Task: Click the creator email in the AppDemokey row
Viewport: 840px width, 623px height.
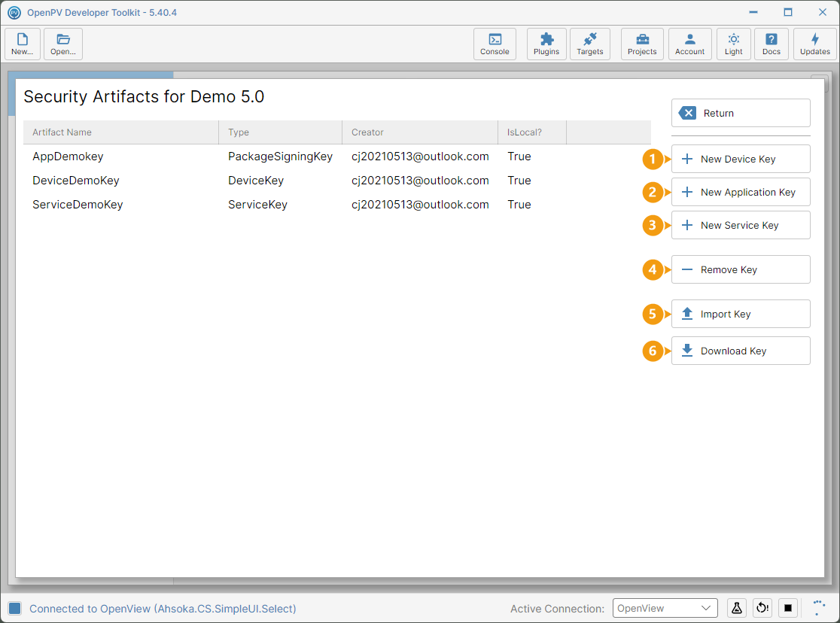Action: [x=420, y=157]
